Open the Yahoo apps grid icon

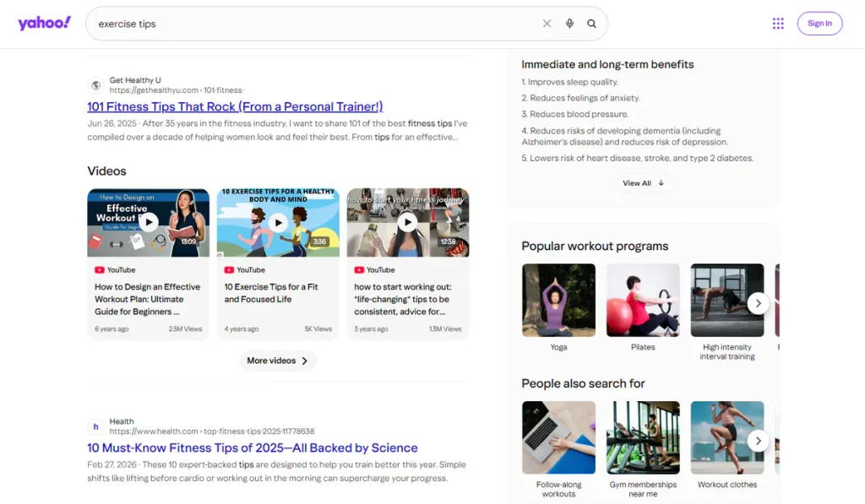(x=778, y=23)
